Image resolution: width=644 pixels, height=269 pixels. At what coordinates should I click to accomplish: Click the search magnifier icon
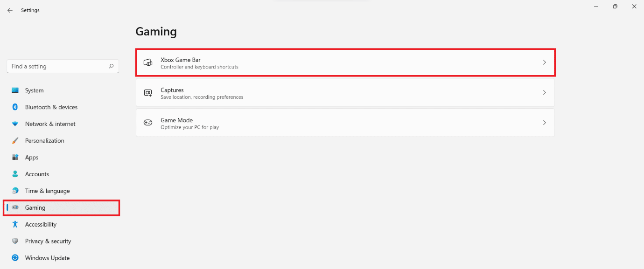111,66
